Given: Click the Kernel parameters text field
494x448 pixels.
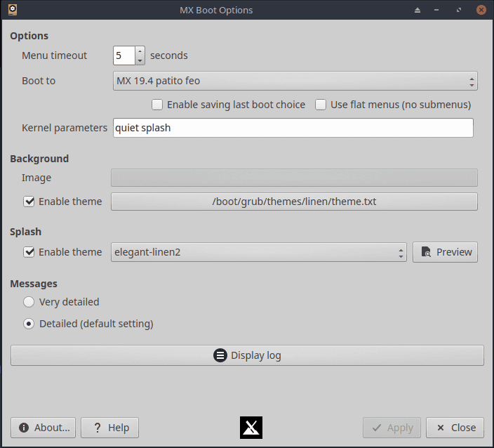Looking at the screenshot, I should pyautogui.click(x=293, y=128).
